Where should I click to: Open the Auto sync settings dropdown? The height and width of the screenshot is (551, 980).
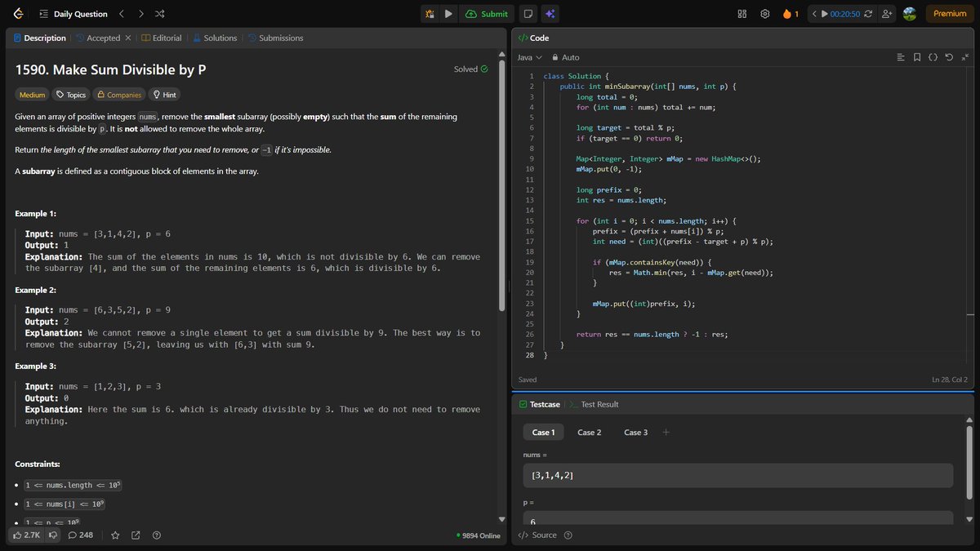point(565,57)
